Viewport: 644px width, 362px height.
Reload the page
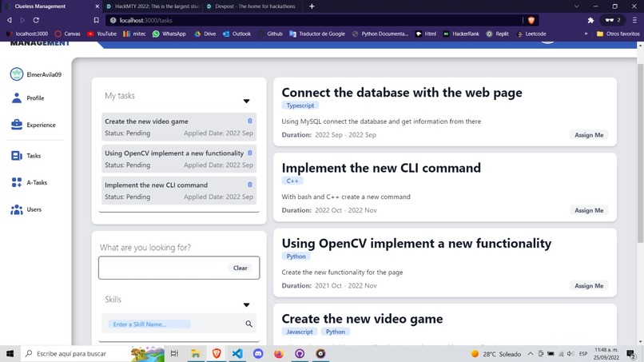(x=36, y=20)
